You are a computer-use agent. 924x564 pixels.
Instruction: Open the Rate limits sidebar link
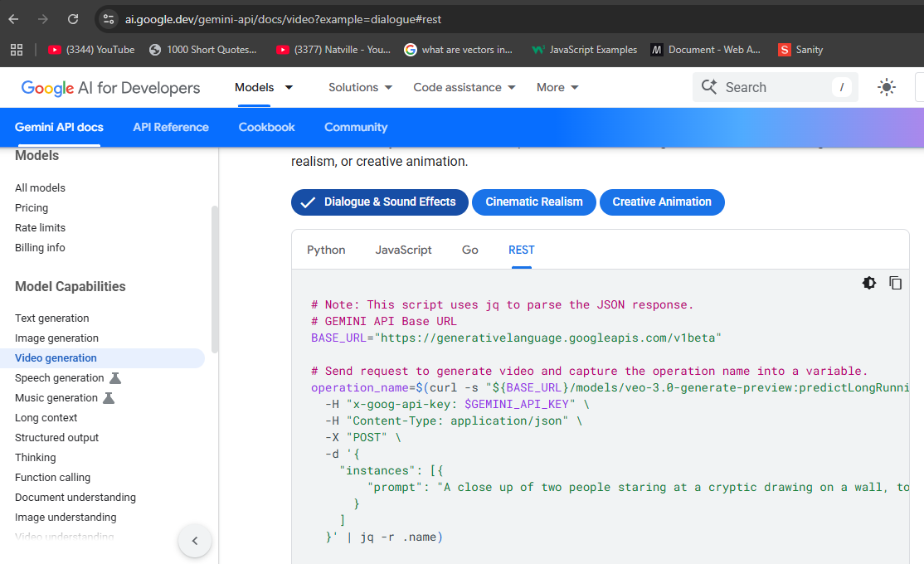click(x=40, y=228)
